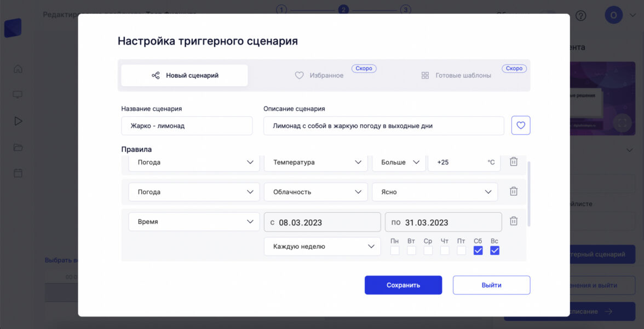Screen dimensions: 644x329
Task: Switch to the Новый сценарий tab
Action: coord(185,76)
